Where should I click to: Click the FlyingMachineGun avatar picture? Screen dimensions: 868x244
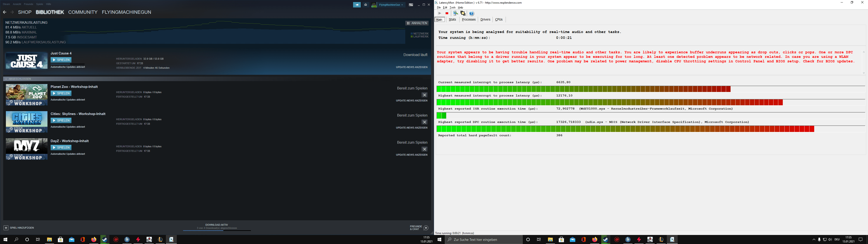[374, 5]
